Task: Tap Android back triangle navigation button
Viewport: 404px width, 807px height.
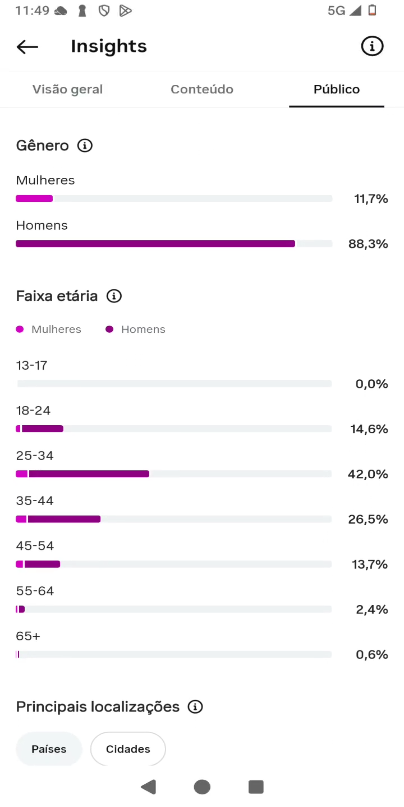Action: click(x=148, y=786)
